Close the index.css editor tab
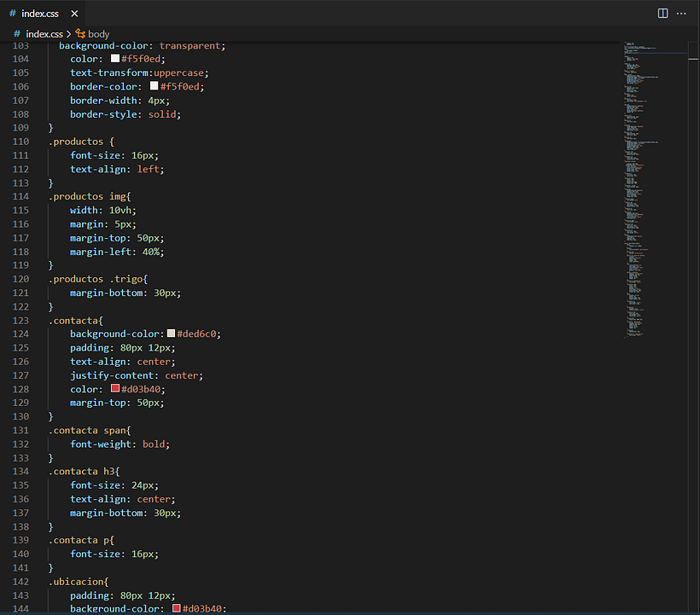This screenshot has height=615, width=700. [x=74, y=14]
